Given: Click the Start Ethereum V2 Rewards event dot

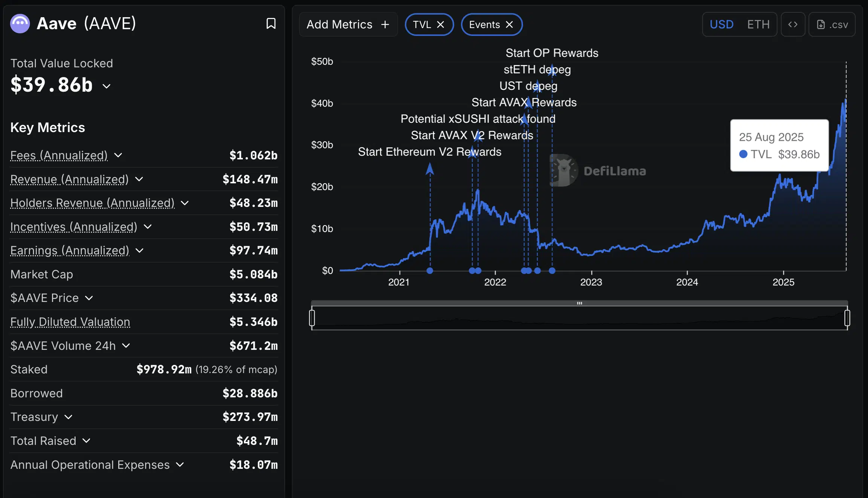Looking at the screenshot, I should [430, 271].
